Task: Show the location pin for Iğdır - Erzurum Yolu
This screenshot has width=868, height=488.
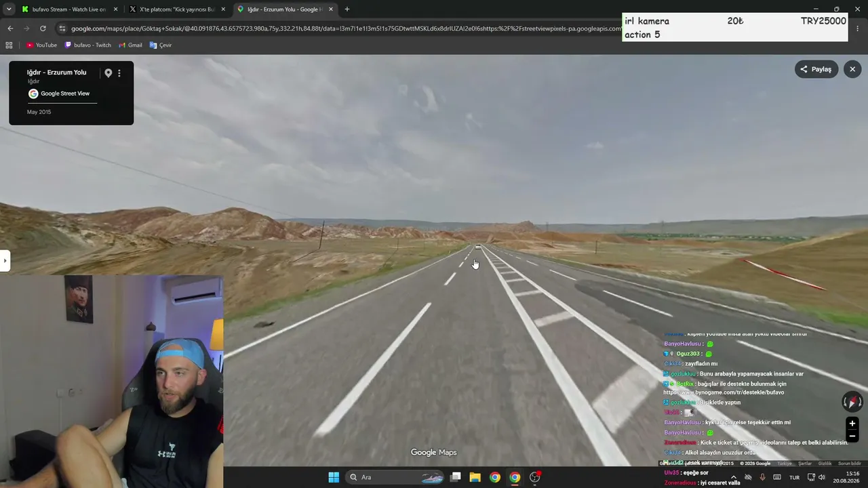Action: point(108,73)
